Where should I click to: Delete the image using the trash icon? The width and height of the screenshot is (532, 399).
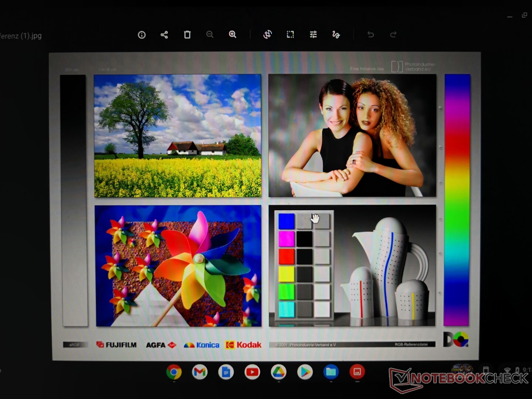pyautogui.click(x=187, y=35)
